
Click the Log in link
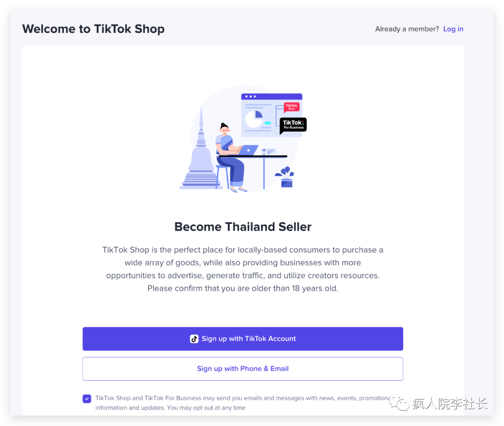(453, 29)
